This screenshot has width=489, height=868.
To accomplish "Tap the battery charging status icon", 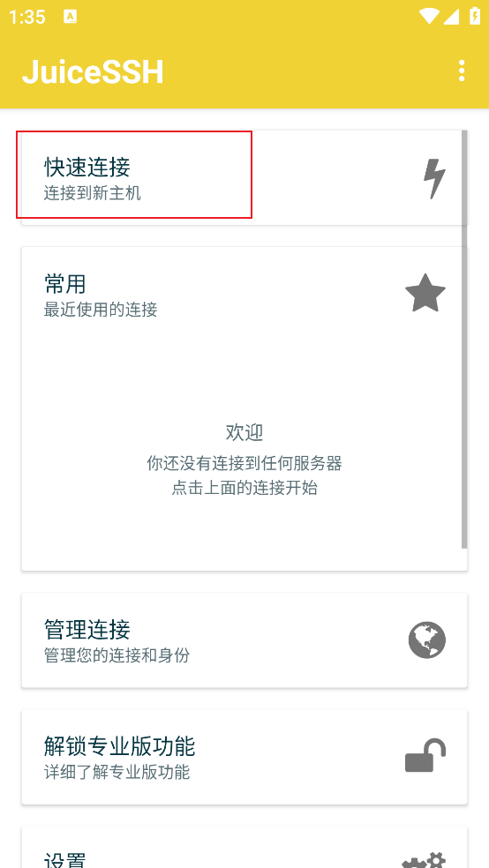I will 475,16.
